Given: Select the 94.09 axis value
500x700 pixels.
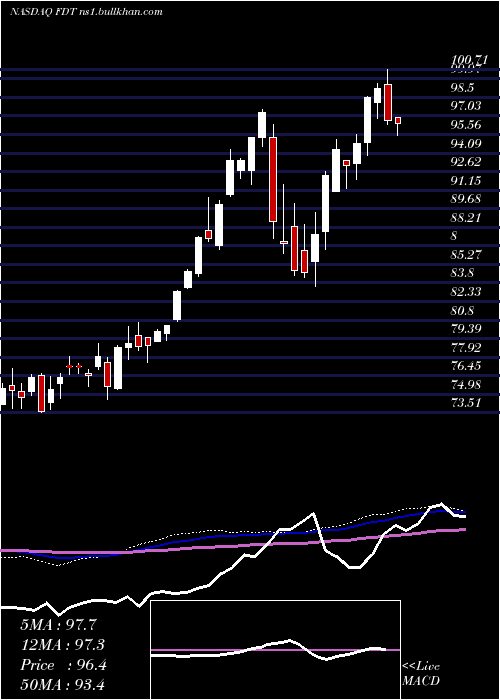Looking at the screenshot, I should click(x=466, y=143).
